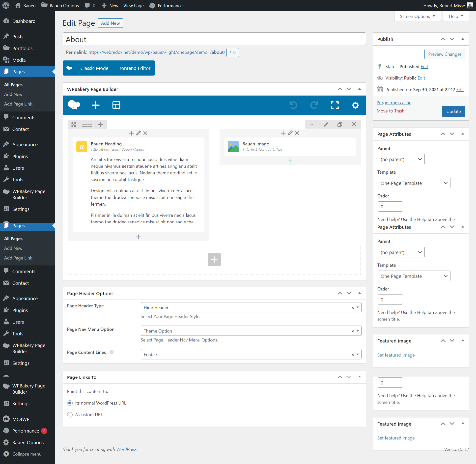Edit the row with the pencil icon

[326, 124]
